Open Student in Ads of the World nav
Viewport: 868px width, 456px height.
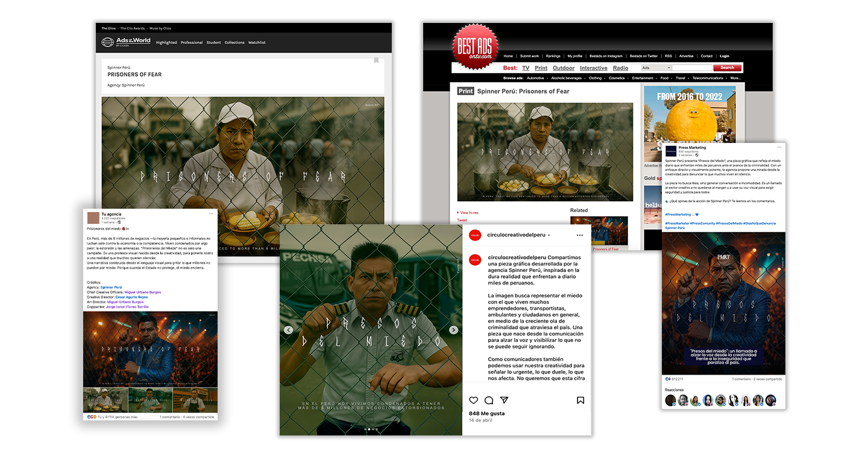[213, 43]
